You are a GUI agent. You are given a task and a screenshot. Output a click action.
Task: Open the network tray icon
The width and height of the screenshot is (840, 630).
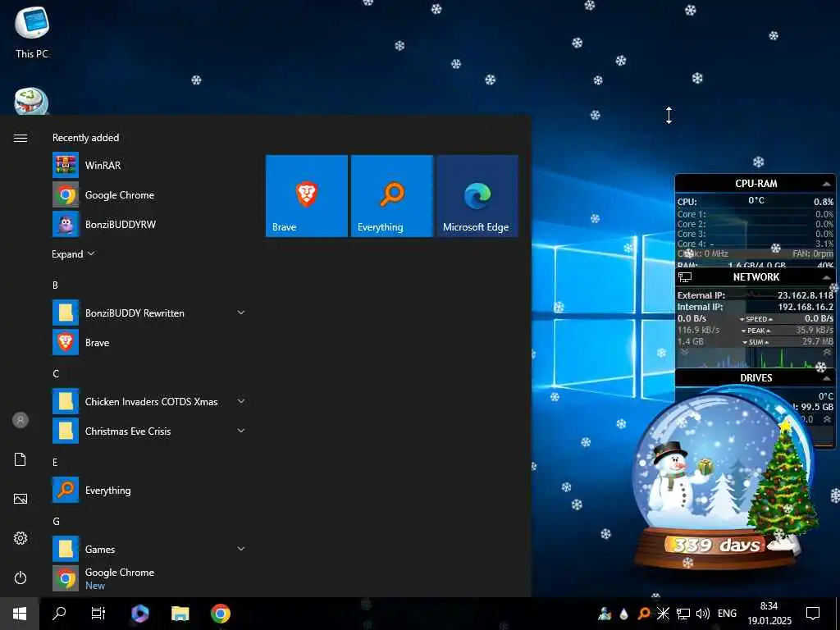click(x=683, y=614)
